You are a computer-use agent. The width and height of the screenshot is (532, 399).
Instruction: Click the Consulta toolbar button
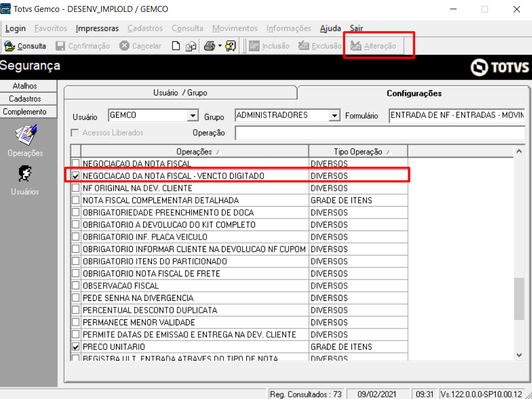click(x=25, y=46)
